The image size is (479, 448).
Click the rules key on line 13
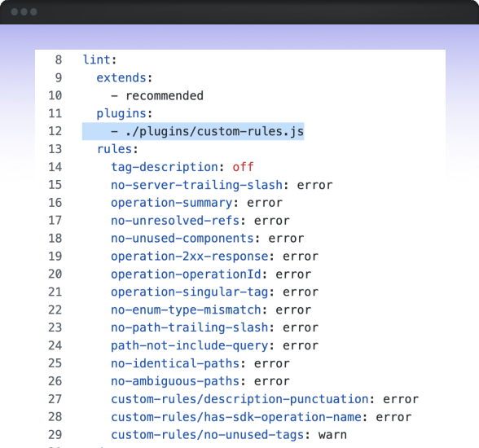point(114,149)
